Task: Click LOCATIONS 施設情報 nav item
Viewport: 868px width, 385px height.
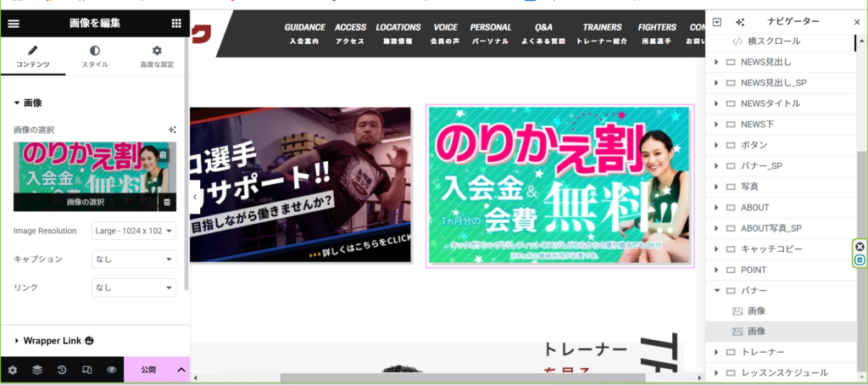Action: pos(398,33)
